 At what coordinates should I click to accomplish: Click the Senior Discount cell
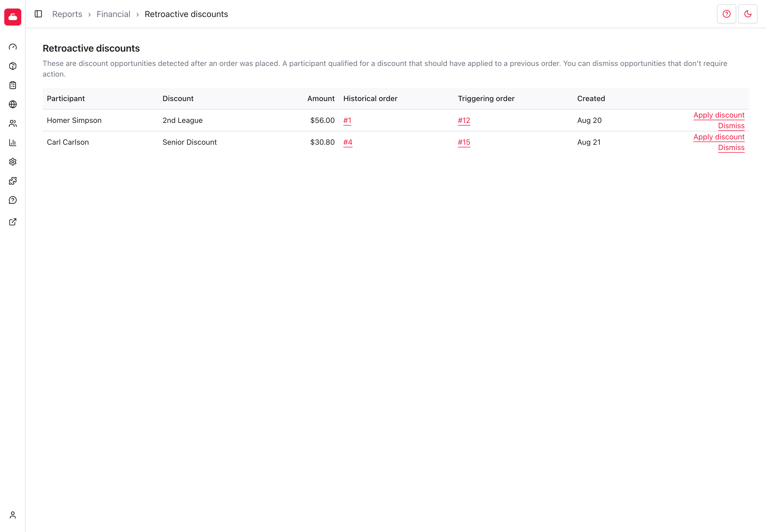pos(190,142)
